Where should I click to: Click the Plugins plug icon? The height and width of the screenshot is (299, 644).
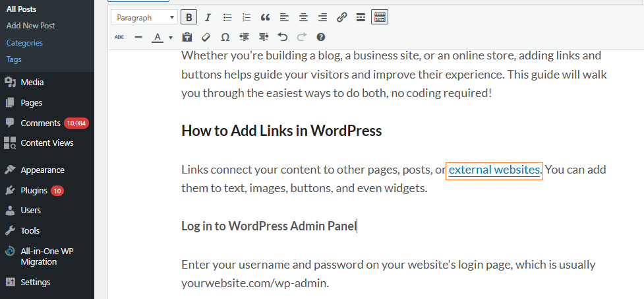(10, 190)
